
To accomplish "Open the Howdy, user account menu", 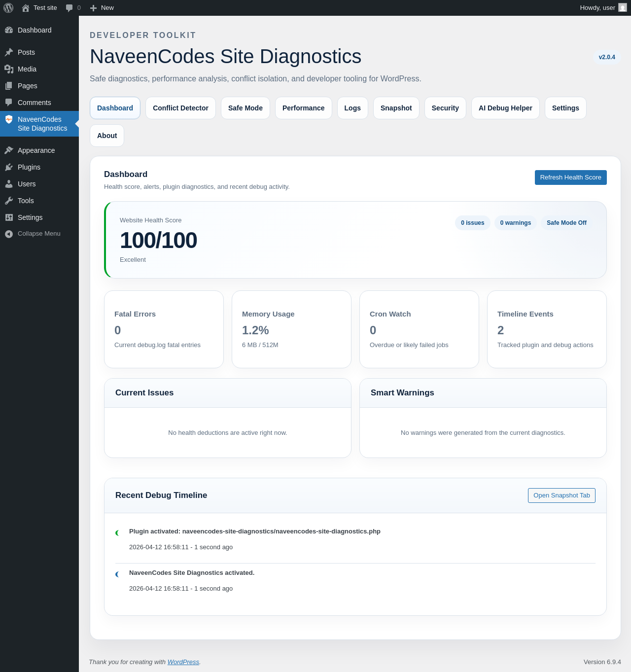I will coord(597,8).
